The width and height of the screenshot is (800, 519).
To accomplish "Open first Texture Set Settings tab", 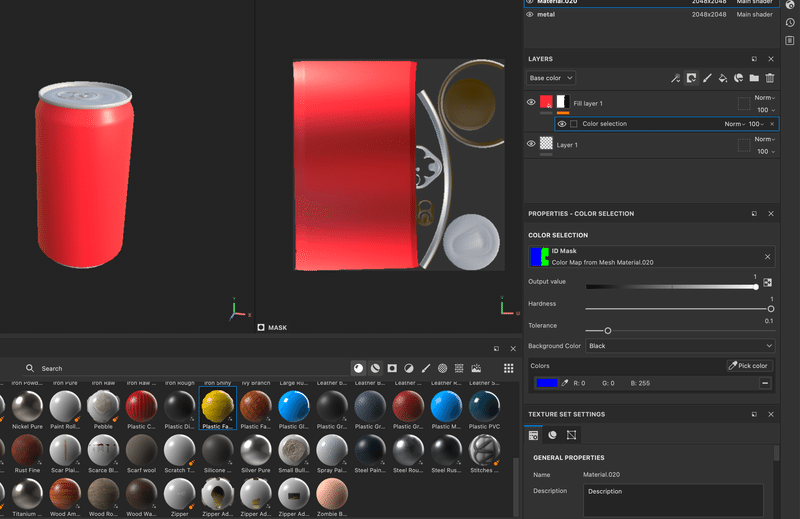I will [533, 435].
